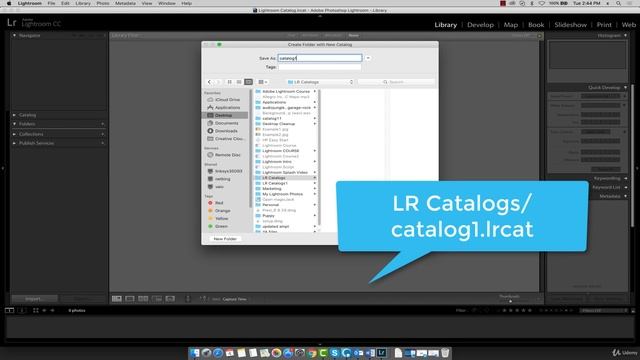Screen dimensions: 640x360
Task: Switch to the Library module
Action: pos(445,25)
